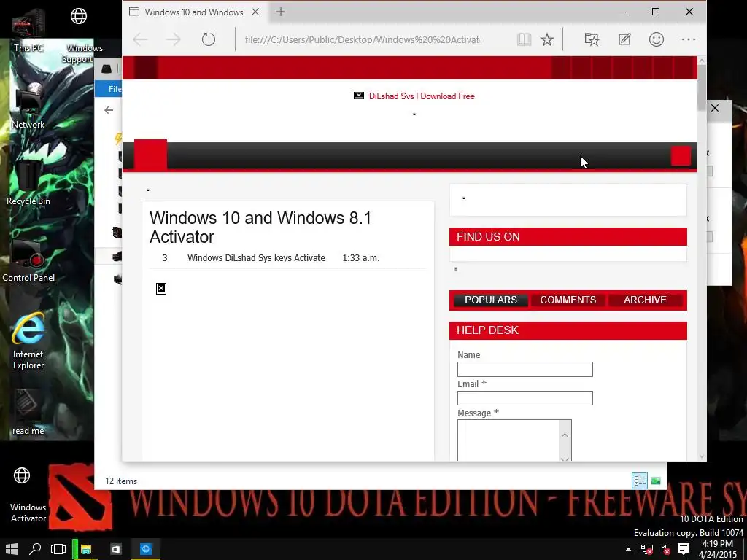The width and height of the screenshot is (747, 560).
Task: Open taskbar search magnifier
Action: pyautogui.click(x=35, y=549)
